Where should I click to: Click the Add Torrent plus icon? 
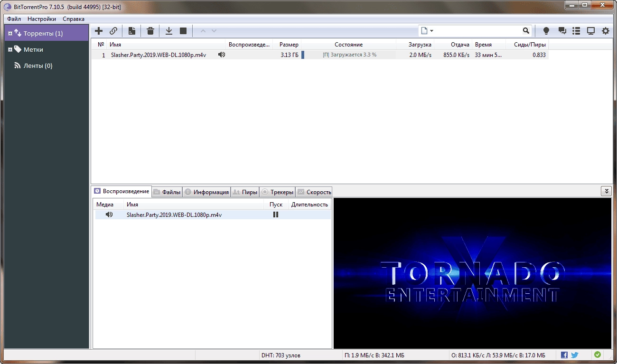point(99,31)
